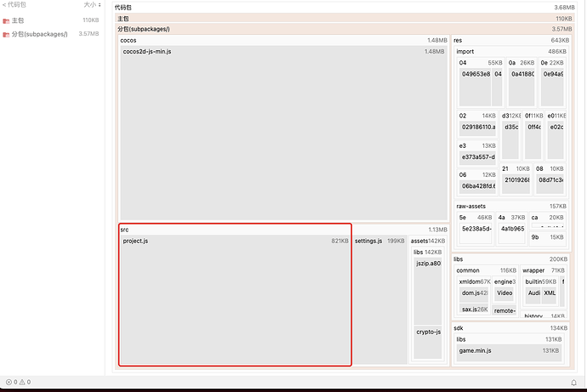Click the e3 13KB folder header
587x392 pixels.
[477, 145]
